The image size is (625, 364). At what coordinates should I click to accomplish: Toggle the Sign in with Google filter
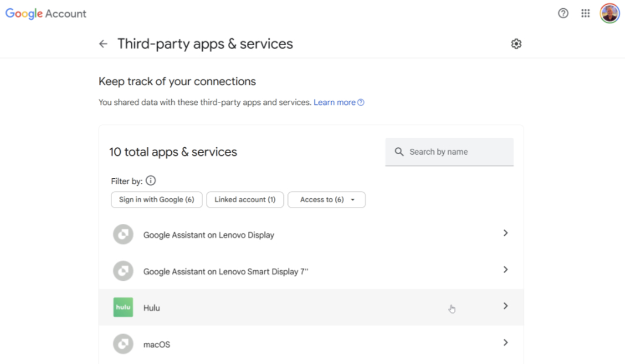click(157, 200)
